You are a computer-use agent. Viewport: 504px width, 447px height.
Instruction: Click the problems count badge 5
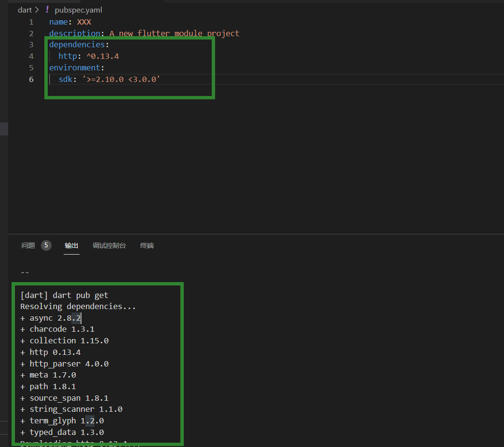click(x=46, y=245)
